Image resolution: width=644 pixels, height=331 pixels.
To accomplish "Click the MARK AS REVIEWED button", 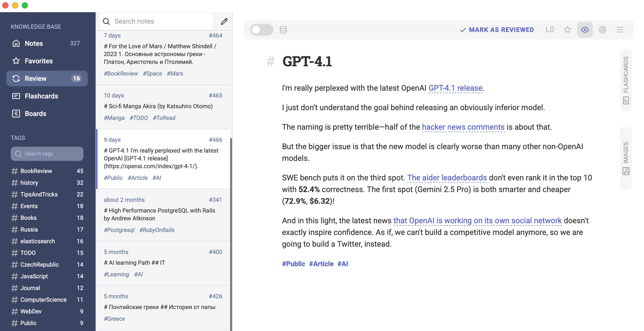I will point(497,30).
